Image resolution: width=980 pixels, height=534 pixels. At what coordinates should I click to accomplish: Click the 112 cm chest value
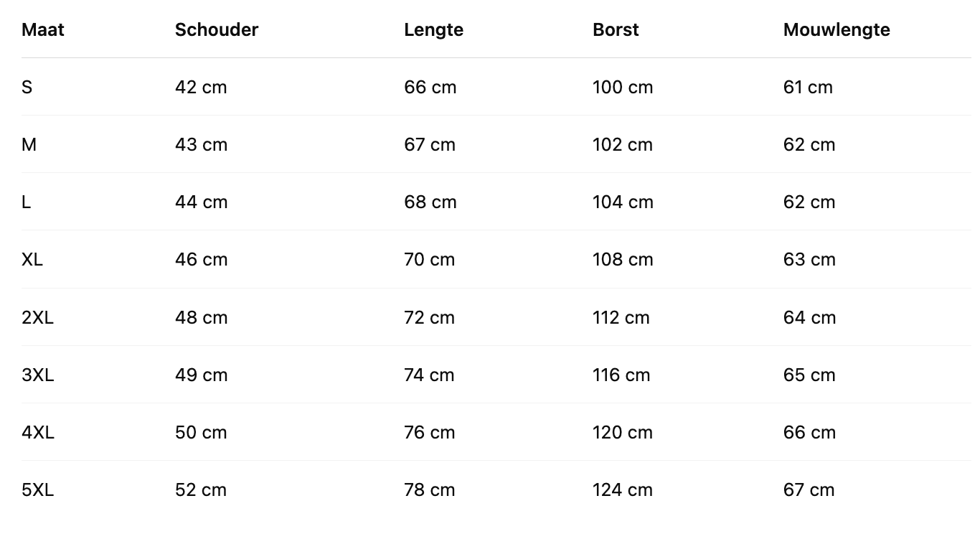621,317
